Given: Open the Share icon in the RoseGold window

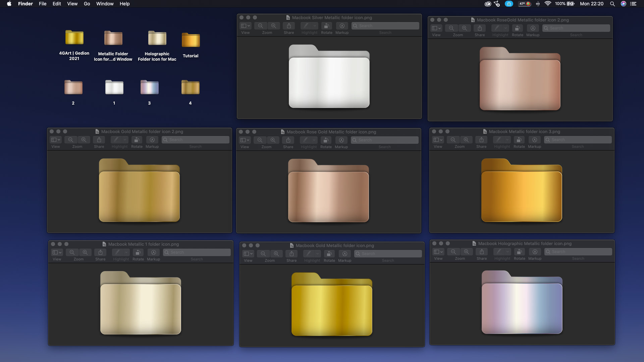Looking at the screenshot, I should (480, 28).
